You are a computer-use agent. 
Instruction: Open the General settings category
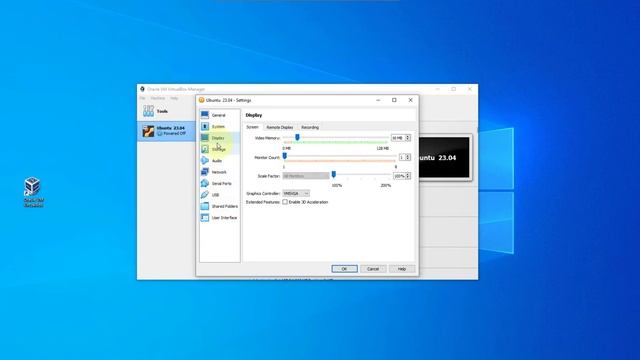pyautogui.click(x=219, y=115)
